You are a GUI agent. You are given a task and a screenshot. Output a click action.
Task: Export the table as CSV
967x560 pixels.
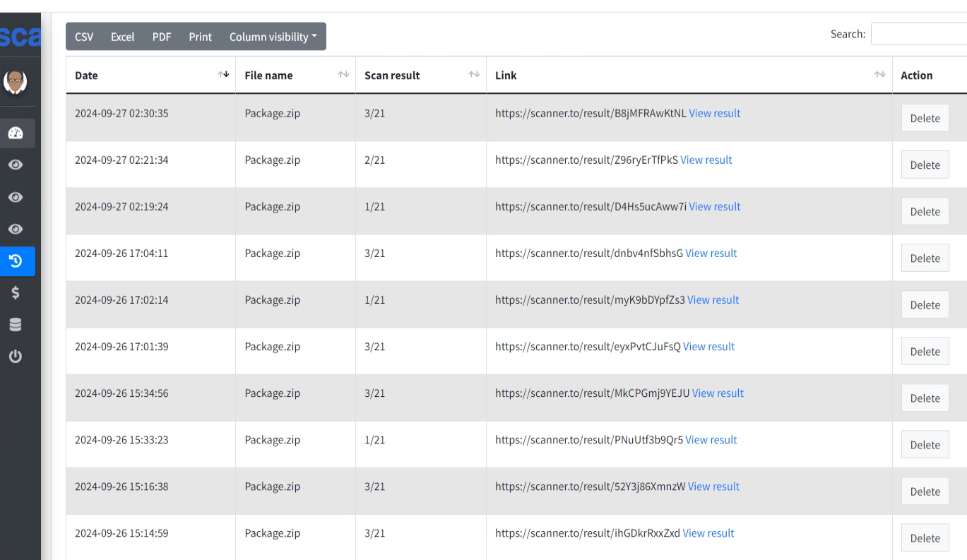tap(84, 37)
